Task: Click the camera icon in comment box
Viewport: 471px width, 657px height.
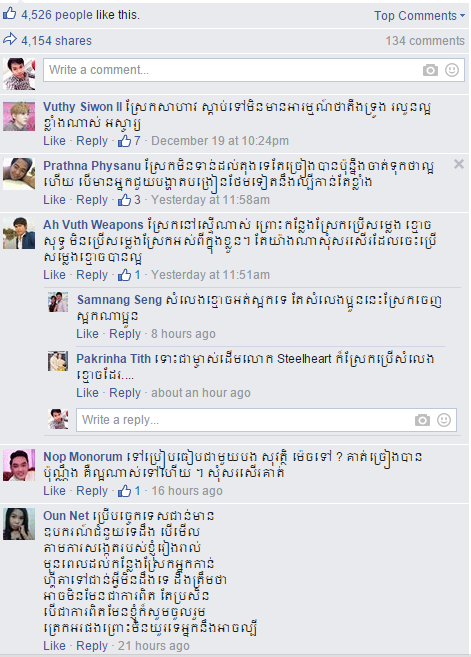Action: coord(430,70)
